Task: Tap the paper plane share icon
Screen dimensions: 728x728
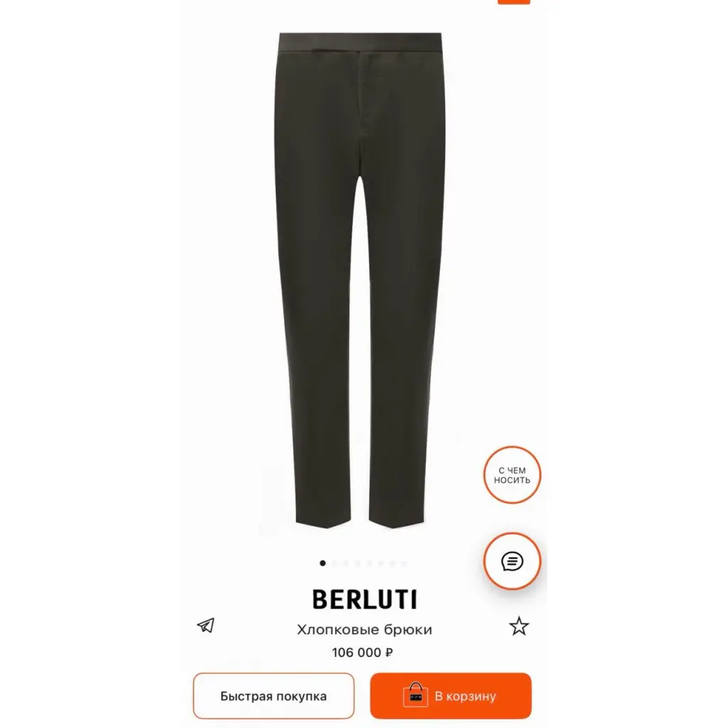Action: click(205, 626)
